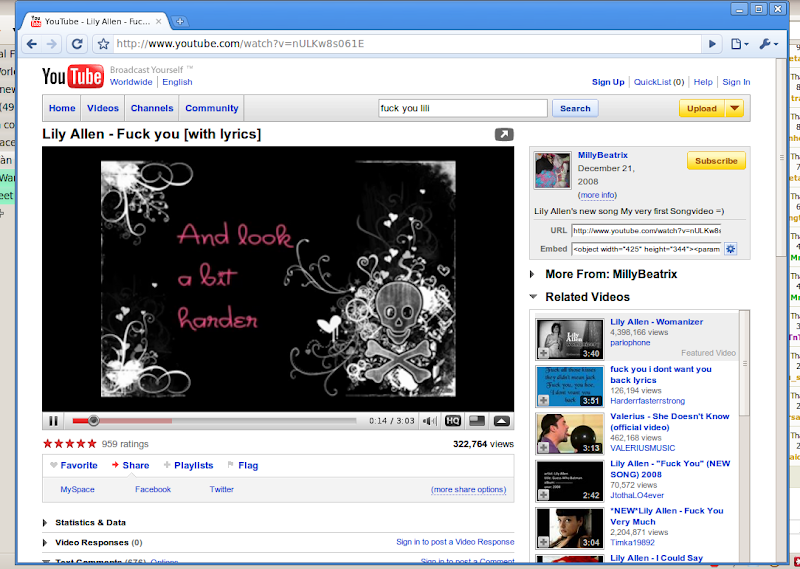The width and height of the screenshot is (800, 569).
Task: Click the Sign In link
Action: (736, 82)
